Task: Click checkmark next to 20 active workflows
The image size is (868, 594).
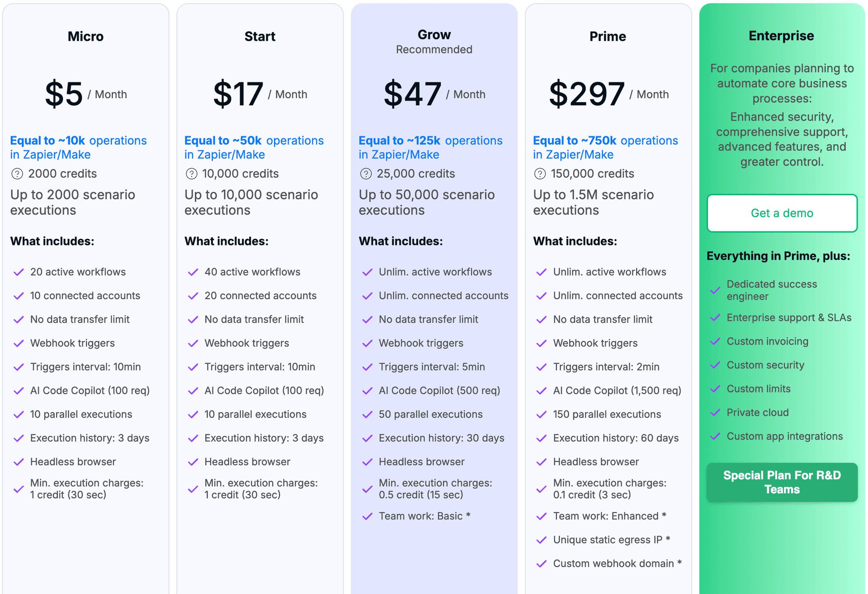Action: (x=19, y=272)
